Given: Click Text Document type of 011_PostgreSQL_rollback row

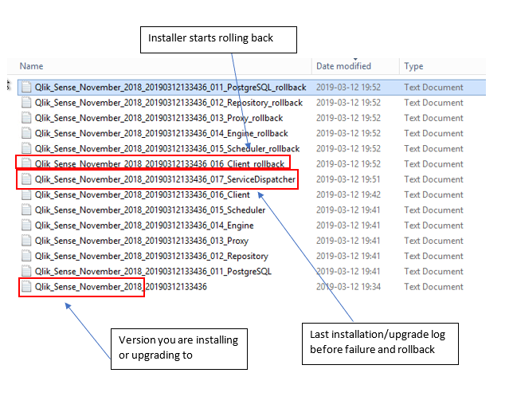Looking at the screenshot, I should (433, 88).
